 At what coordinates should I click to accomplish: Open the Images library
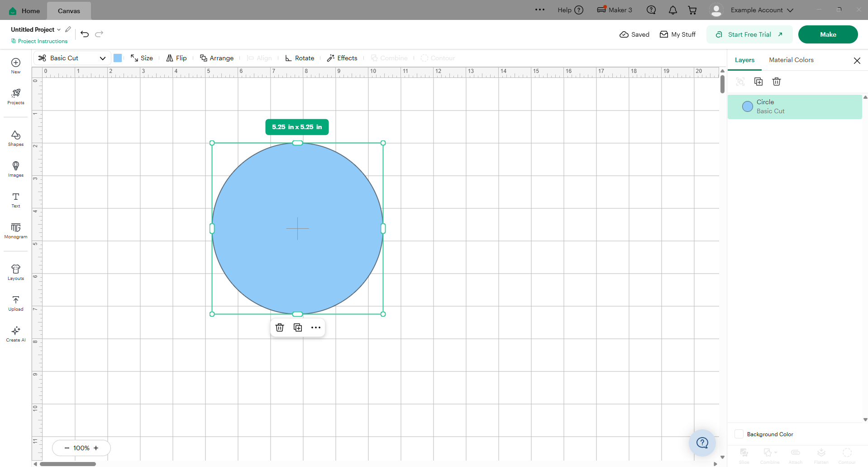[16, 169]
